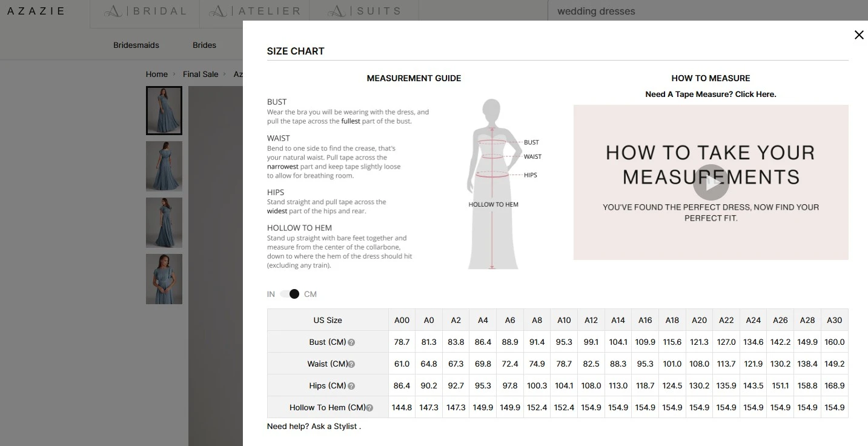Open the Suits site tab
This screenshot has width=868, height=446.
click(x=363, y=11)
